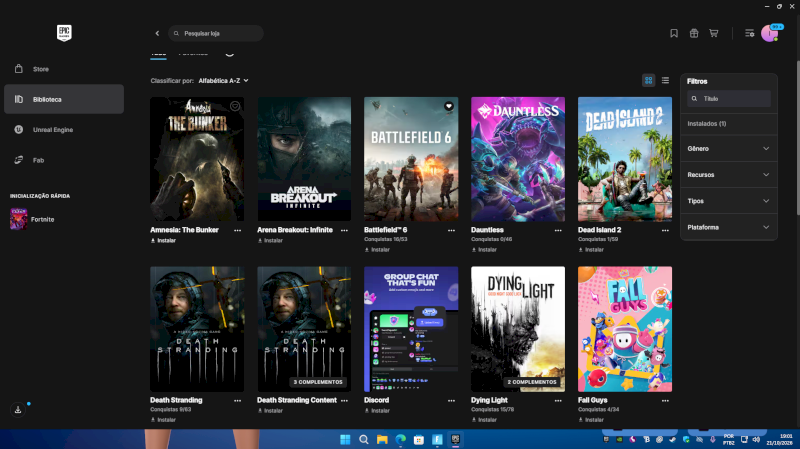The image size is (800, 449).
Task: Expand the Gênero filter
Action: pyautogui.click(x=729, y=148)
